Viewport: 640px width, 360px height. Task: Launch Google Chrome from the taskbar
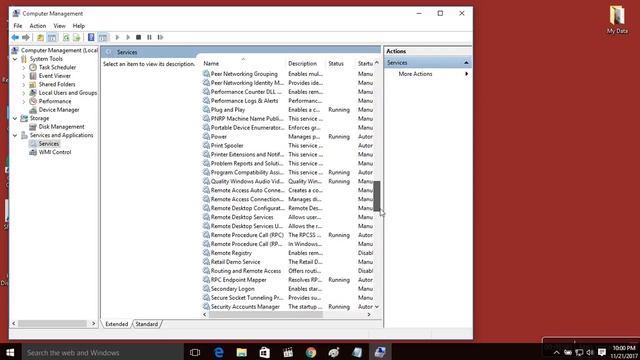tap(311, 352)
